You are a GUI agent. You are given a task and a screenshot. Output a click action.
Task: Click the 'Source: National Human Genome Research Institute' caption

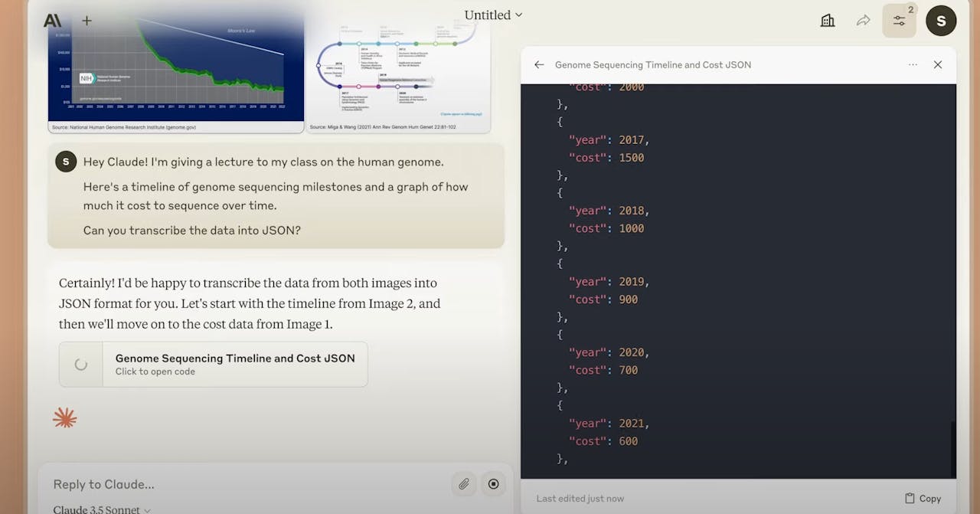tap(124, 127)
